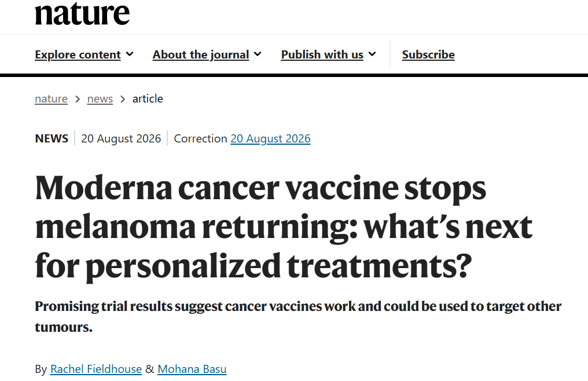Follow the news breadcrumb link
Viewport: 588px width, 381px height.
click(x=100, y=98)
